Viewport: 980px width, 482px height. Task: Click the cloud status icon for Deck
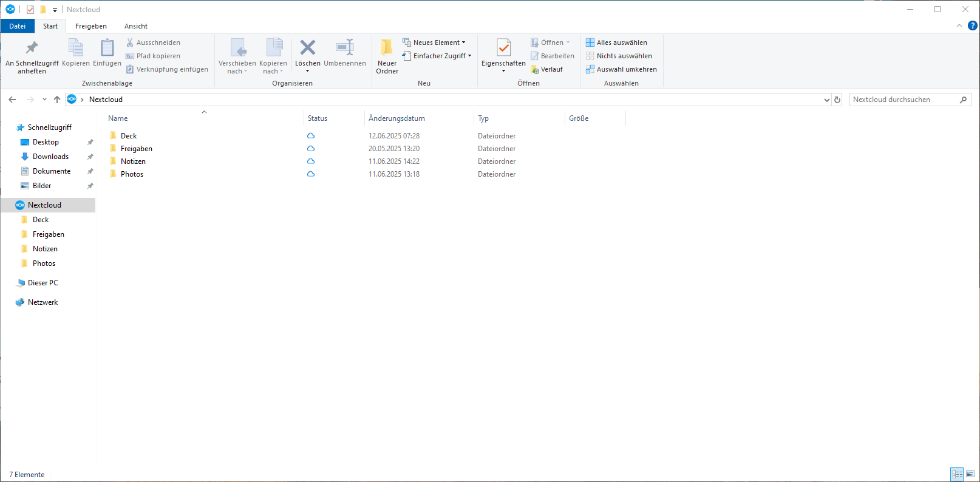[311, 135]
